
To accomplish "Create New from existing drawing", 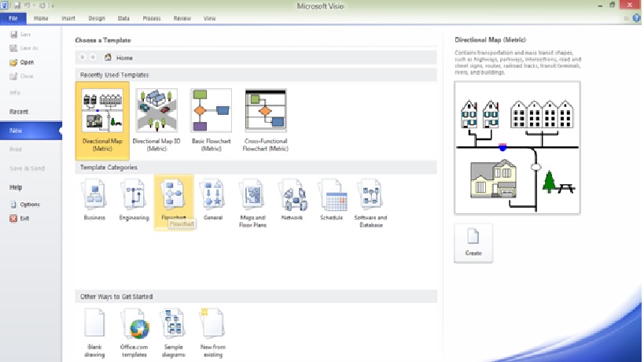I will click(x=213, y=333).
